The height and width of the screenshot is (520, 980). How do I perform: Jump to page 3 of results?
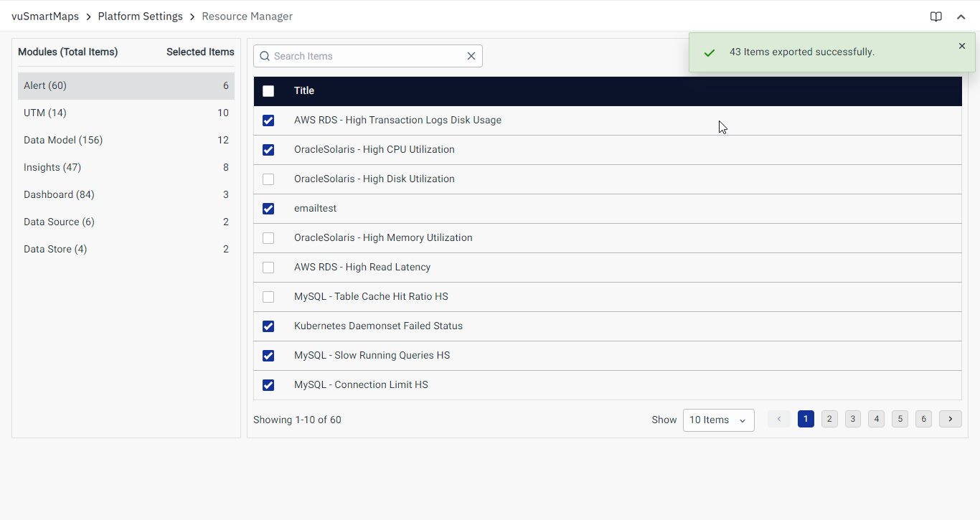coord(852,419)
